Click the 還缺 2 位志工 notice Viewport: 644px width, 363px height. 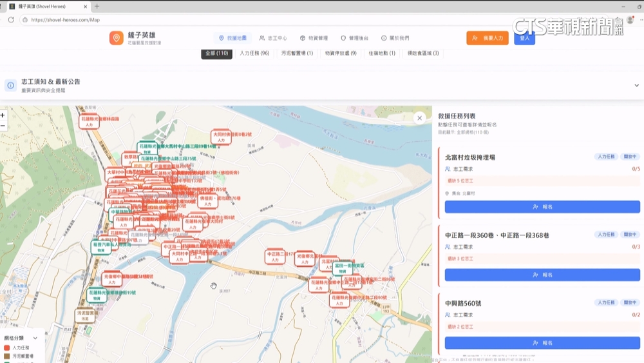click(542, 327)
